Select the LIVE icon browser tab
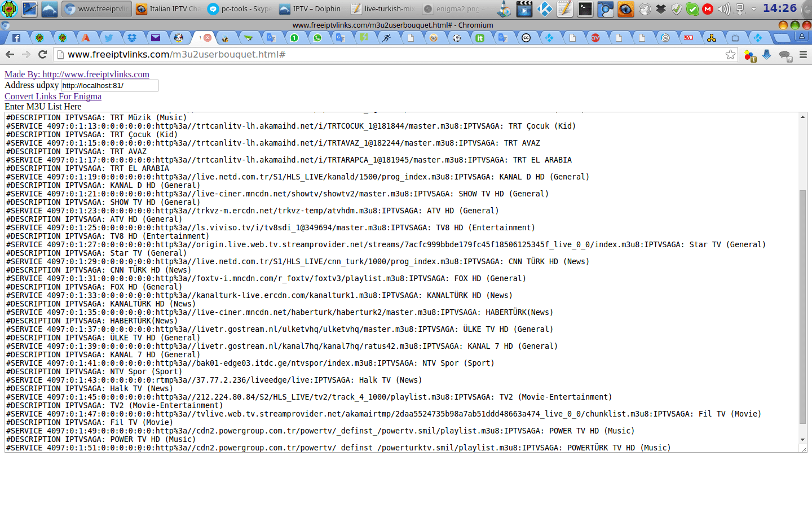 (x=689, y=38)
